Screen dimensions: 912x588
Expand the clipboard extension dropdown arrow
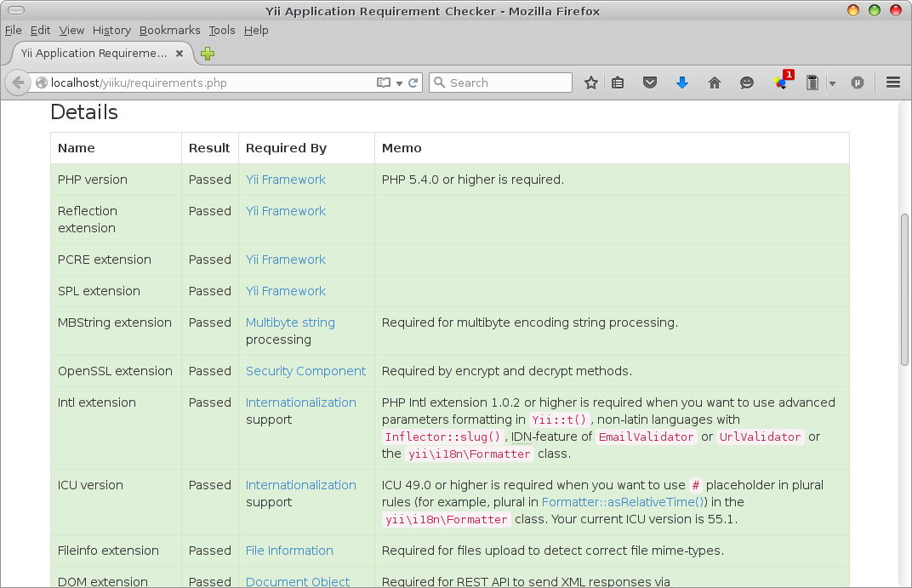point(832,83)
